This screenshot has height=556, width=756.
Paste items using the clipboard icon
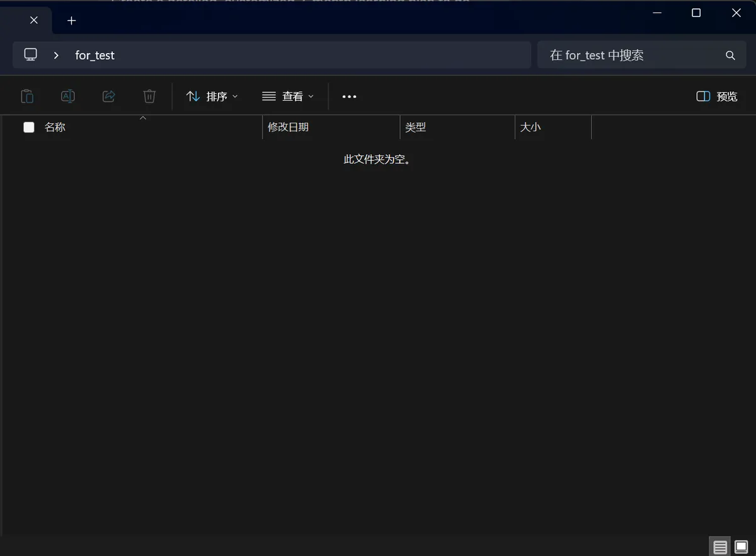pos(27,96)
